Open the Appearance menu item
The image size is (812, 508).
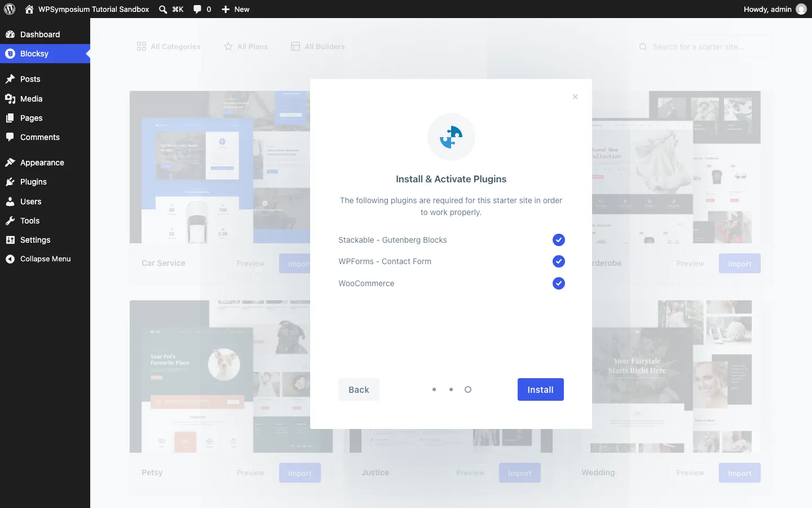pyautogui.click(x=45, y=163)
